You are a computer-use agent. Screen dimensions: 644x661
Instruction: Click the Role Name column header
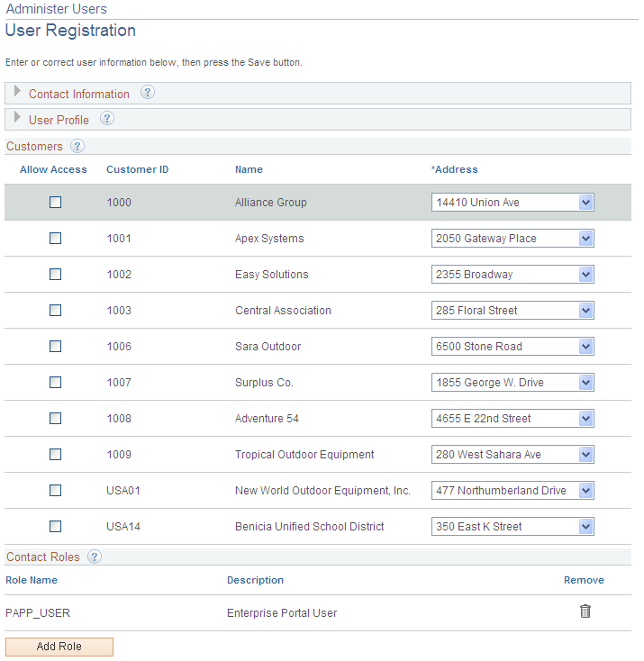[x=32, y=580]
